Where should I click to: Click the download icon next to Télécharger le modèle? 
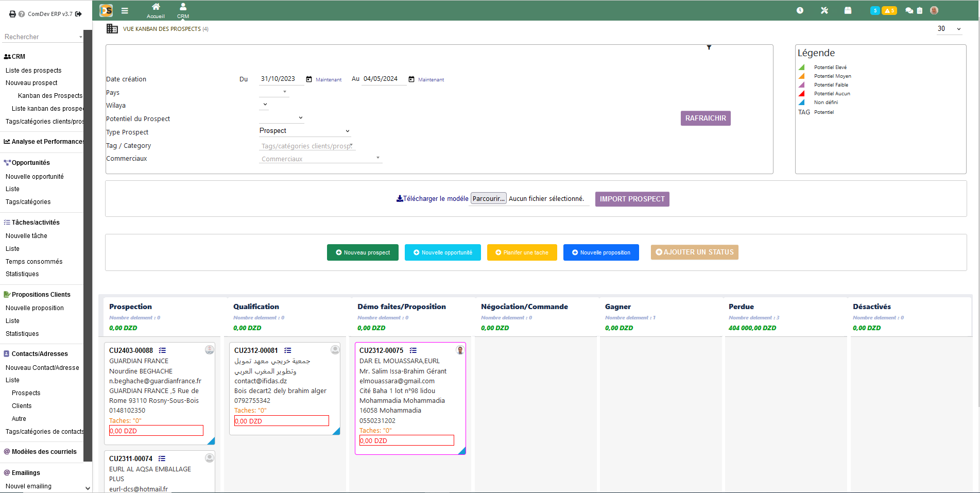[x=400, y=198]
